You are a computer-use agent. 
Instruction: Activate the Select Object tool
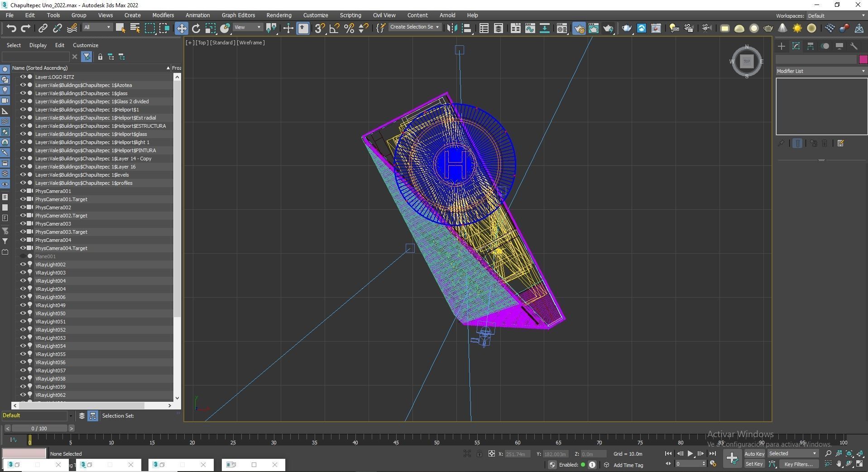[x=120, y=28]
